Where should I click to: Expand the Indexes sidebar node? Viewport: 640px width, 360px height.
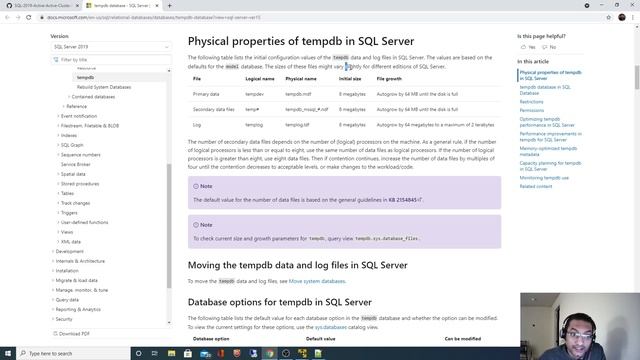point(58,136)
